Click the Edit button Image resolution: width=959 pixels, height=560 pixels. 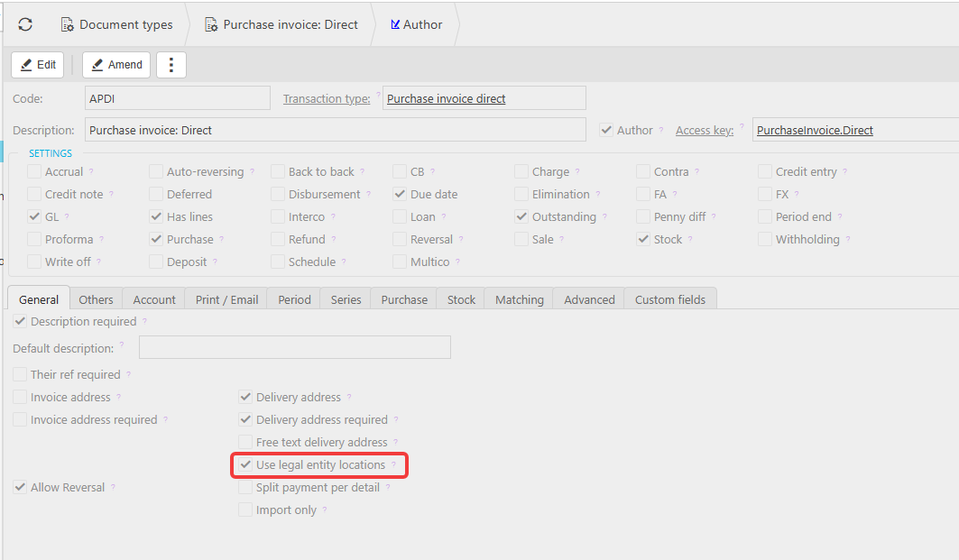point(38,65)
